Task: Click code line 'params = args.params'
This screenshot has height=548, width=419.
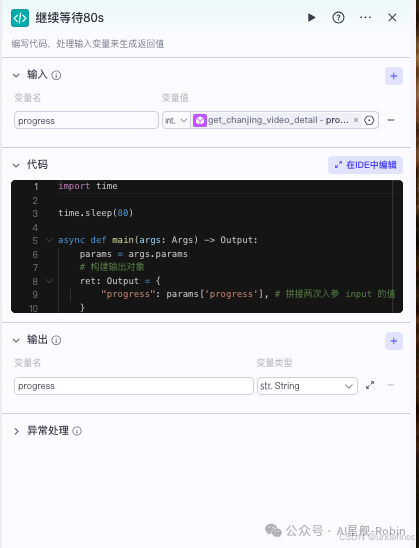Action: click(133, 254)
